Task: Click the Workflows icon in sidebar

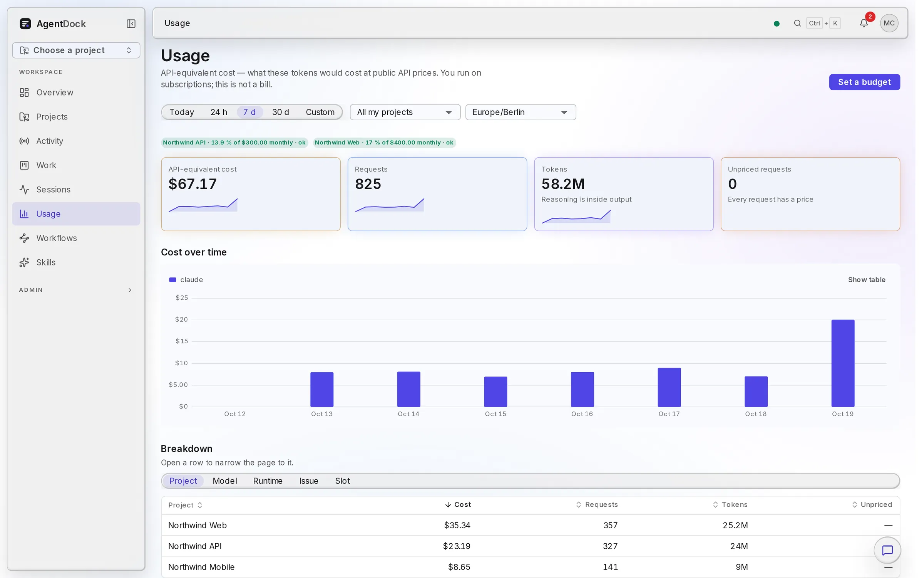Action: coord(24,238)
